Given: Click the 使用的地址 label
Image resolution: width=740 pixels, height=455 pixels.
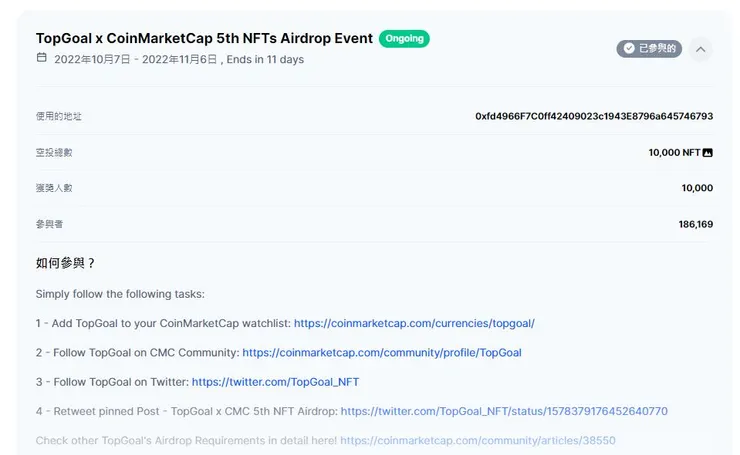Looking at the screenshot, I should (x=59, y=116).
